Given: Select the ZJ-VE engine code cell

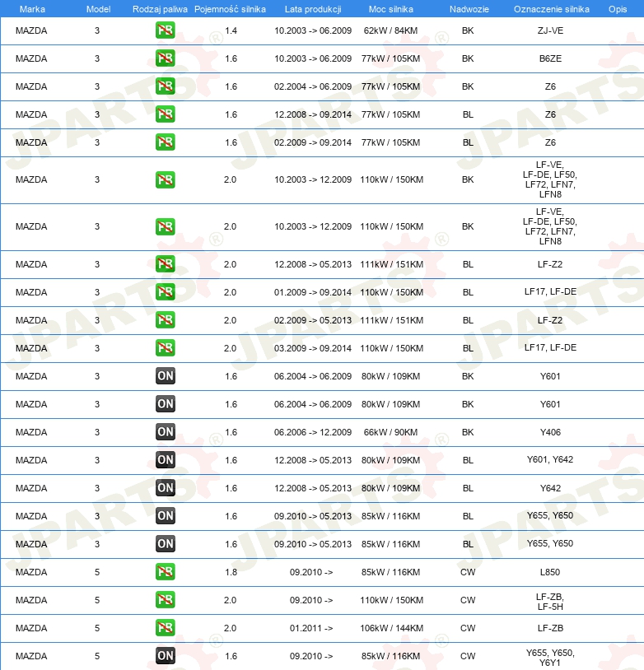Looking at the screenshot, I should point(550,30).
